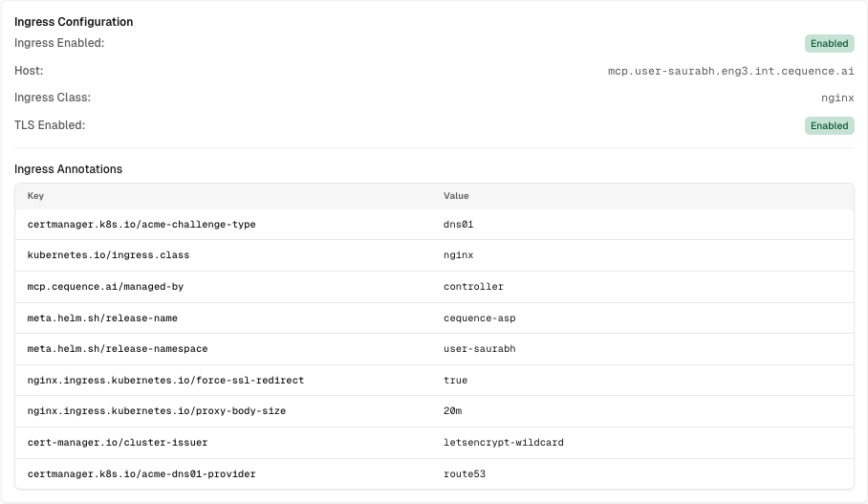Select the nginx Ingress Class value

[837, 99]
